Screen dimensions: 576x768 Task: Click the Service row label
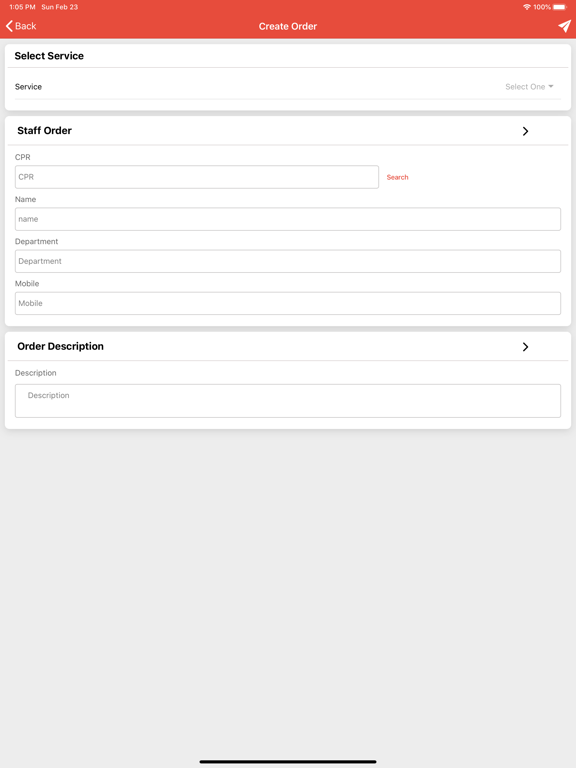[x=28, y=87]
